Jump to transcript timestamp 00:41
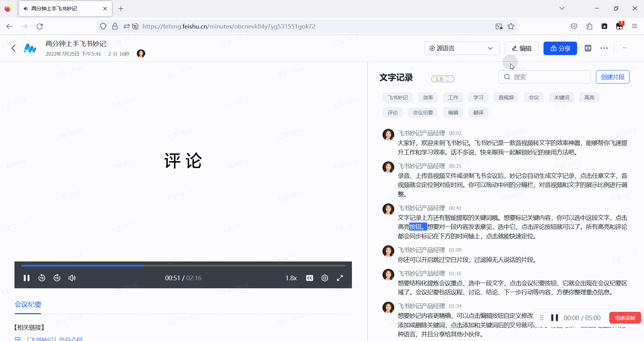Screen dimensions: 644x341 coord(455,208)
